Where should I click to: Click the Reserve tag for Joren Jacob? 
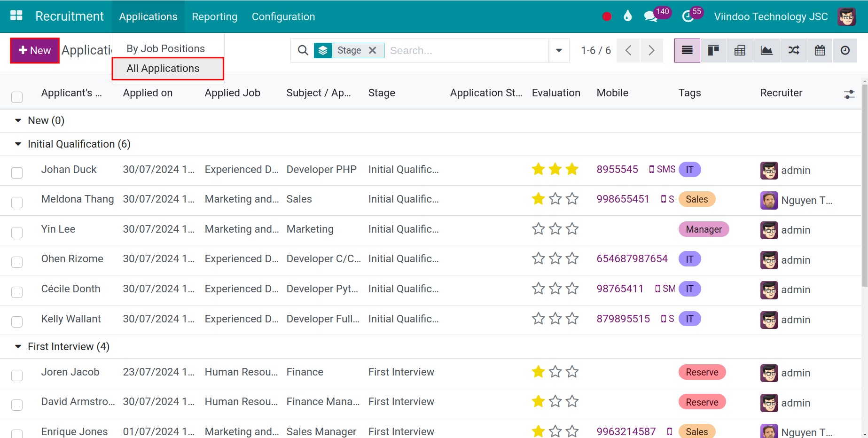pos(702,372)
